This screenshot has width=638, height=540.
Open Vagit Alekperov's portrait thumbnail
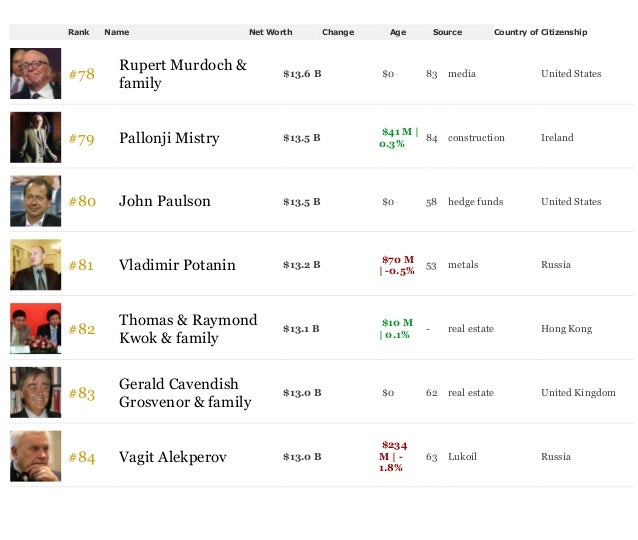click(35, 456)
